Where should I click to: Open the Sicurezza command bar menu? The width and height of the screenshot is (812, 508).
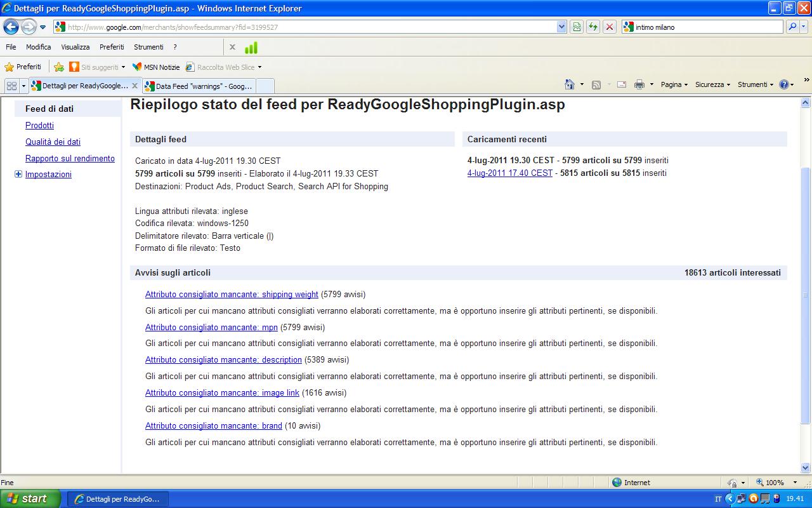coord(712,84)
